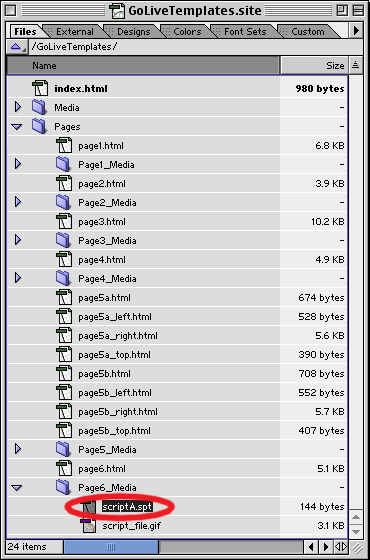
Task: Click the horizontal scrollbar thumb
Action: (x=111, y=546)
